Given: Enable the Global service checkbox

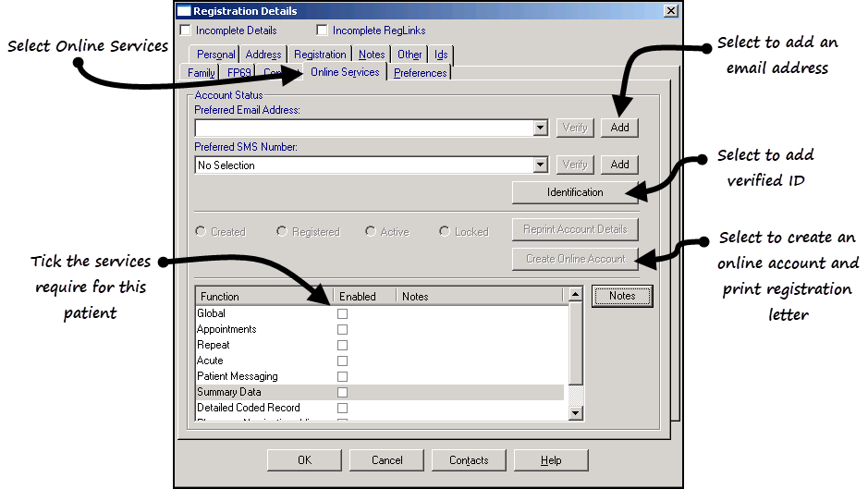Looking at the screenshot, I should point(343,313).
